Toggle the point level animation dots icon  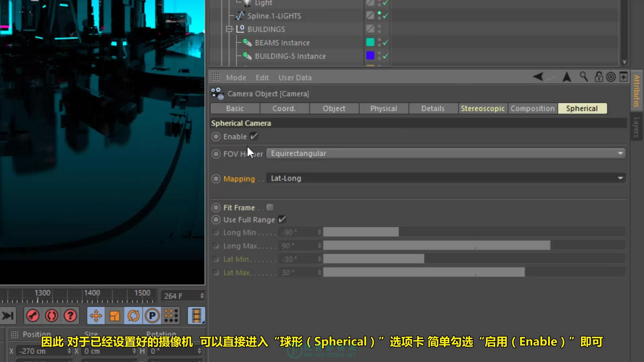171,316
